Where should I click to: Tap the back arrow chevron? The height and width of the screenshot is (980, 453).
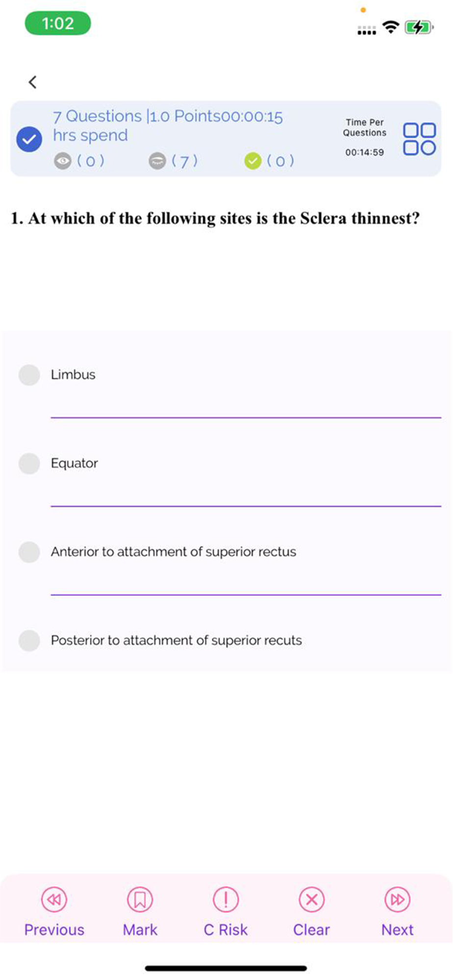coord(33,82)
